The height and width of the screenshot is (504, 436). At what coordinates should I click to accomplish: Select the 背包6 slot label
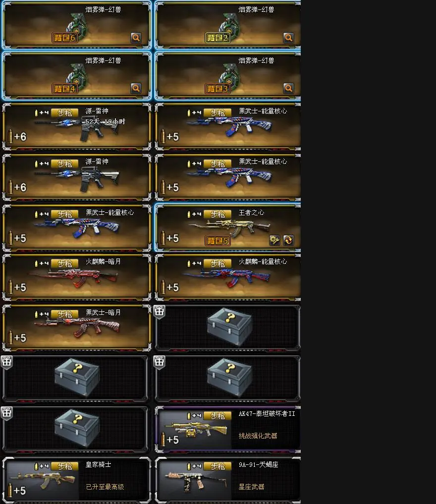[x=65, y=38]
